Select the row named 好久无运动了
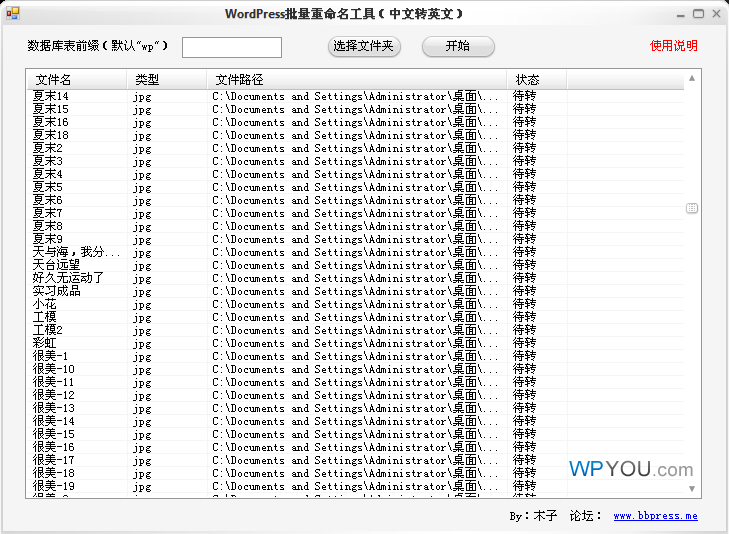Image resolution: width=729 pixels, height=534 pixels. [x=355, y=278]
